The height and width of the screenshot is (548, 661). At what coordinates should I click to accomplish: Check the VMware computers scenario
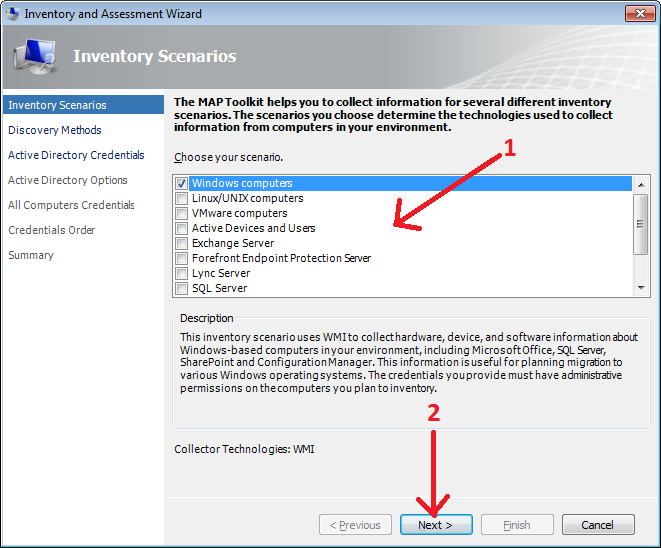[181, 214]
